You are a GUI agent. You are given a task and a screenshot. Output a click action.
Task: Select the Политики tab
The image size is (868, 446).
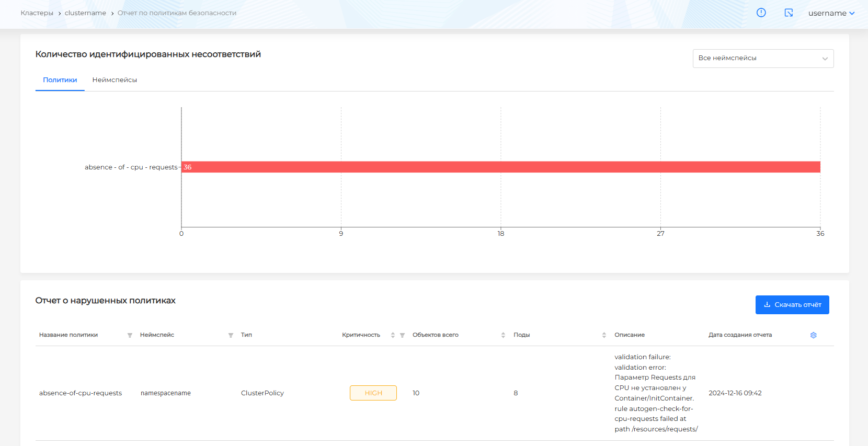pos(60,80)
